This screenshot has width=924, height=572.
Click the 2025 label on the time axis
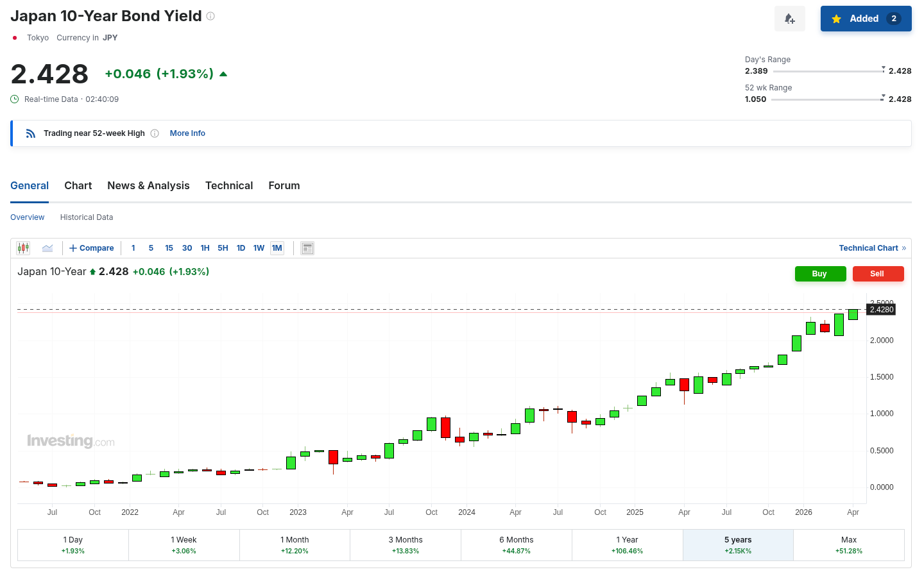pos(635,512)
